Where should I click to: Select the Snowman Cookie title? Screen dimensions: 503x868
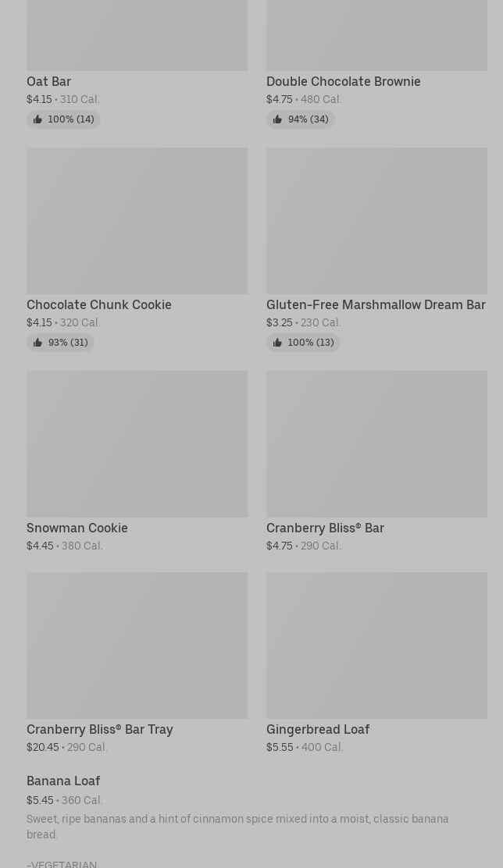click(x=77, y=528)
